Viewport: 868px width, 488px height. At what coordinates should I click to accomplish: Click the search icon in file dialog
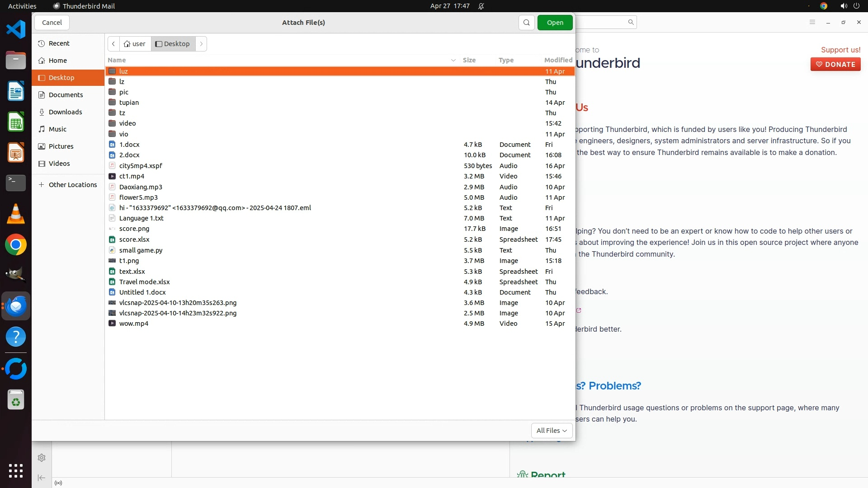pos(526,23)
